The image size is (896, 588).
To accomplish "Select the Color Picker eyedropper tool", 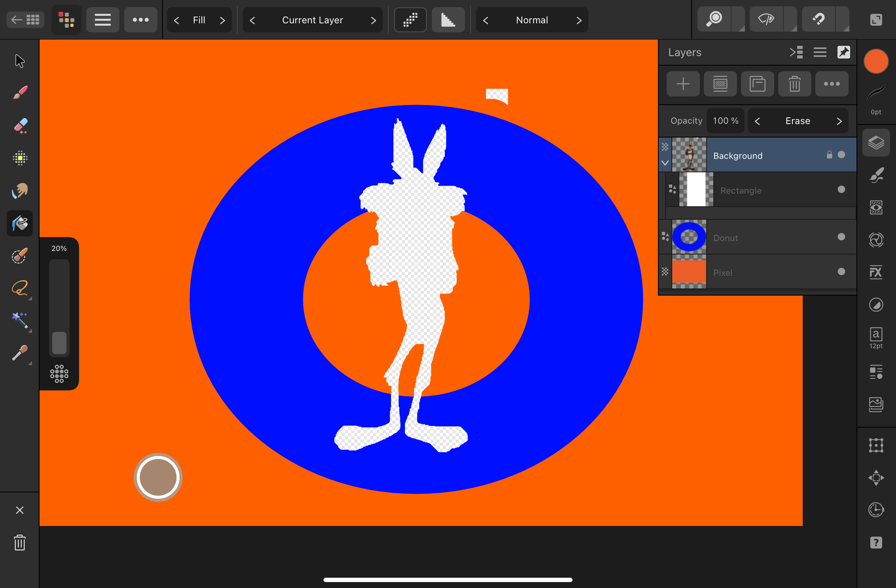I will [20, 353].
